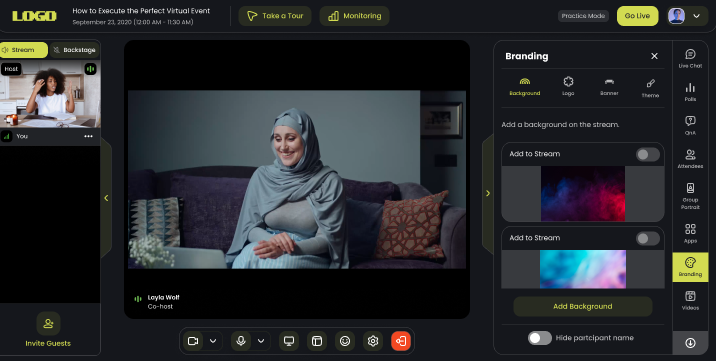Open the QnA sidebar icon
This screenshot has height=361, width=716.
click(x=690, y=126)
